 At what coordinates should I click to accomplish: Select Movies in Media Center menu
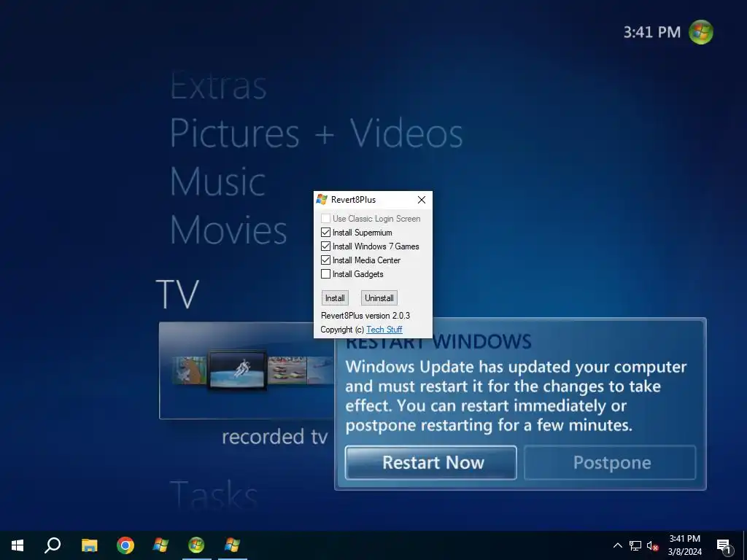[x=228, y=230]
